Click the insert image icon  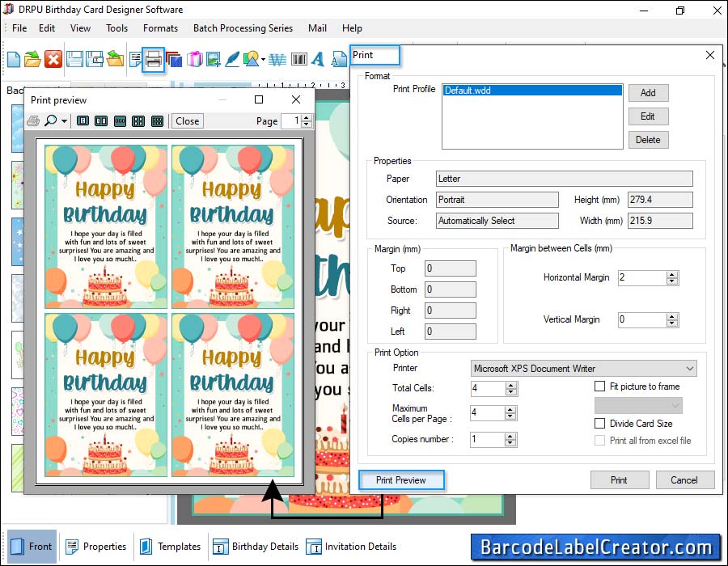[213, 59]
